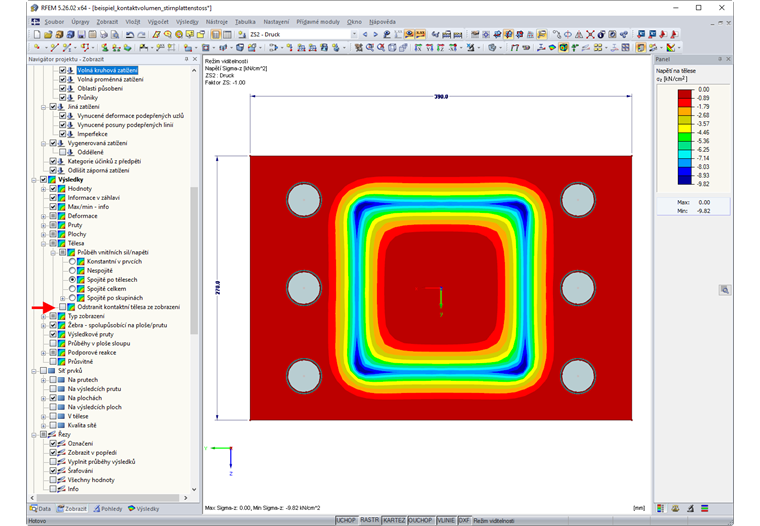This screenshot has height=526, width=760.
Task: Save the model with the floppy disk icon
Action: tap(82, 34)
